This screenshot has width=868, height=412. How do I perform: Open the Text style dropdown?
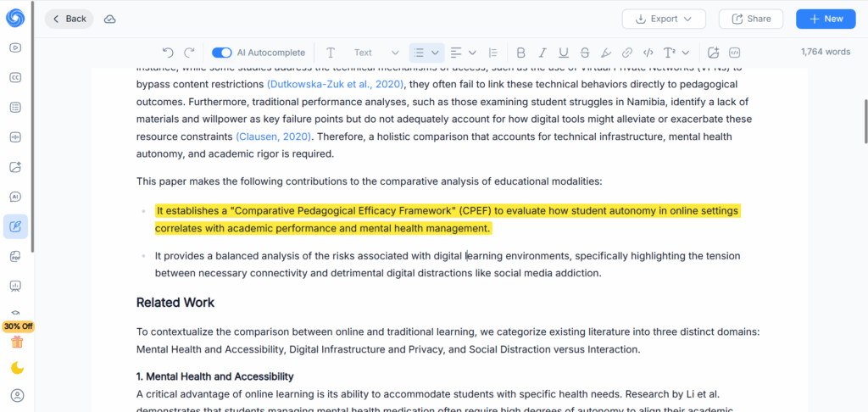pos(376,53)
